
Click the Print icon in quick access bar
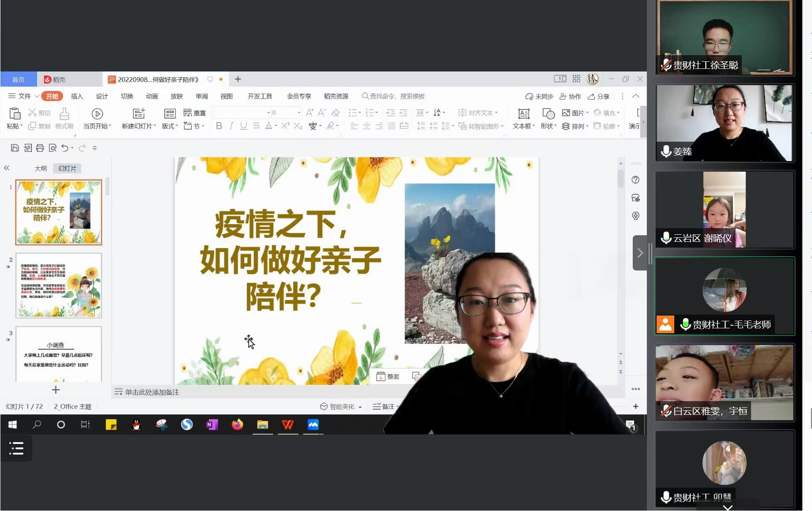40,148
